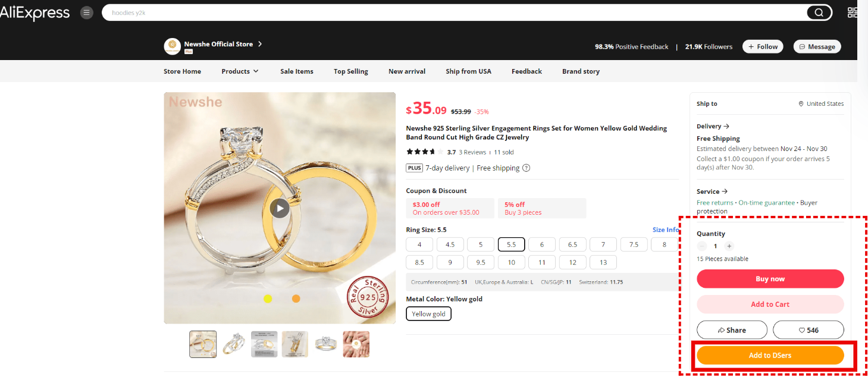The width and height of the screenshot is (868, 380).
Task: Open the Top Selling tab
Action: coord(350,71)
